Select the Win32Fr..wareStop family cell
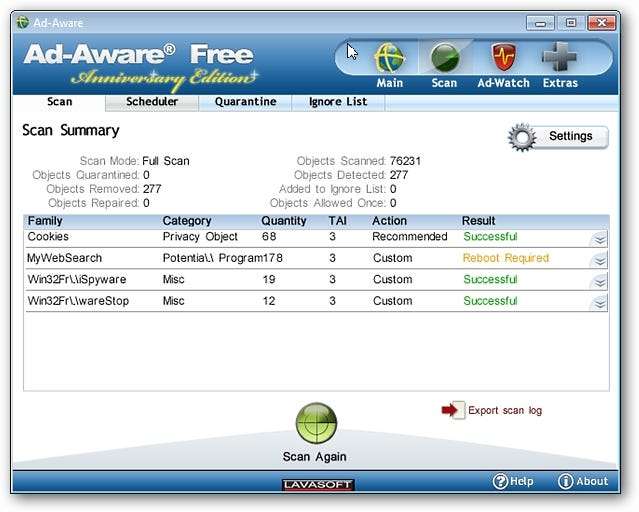The height and width of the screenshot is (512, 639). 78,301
